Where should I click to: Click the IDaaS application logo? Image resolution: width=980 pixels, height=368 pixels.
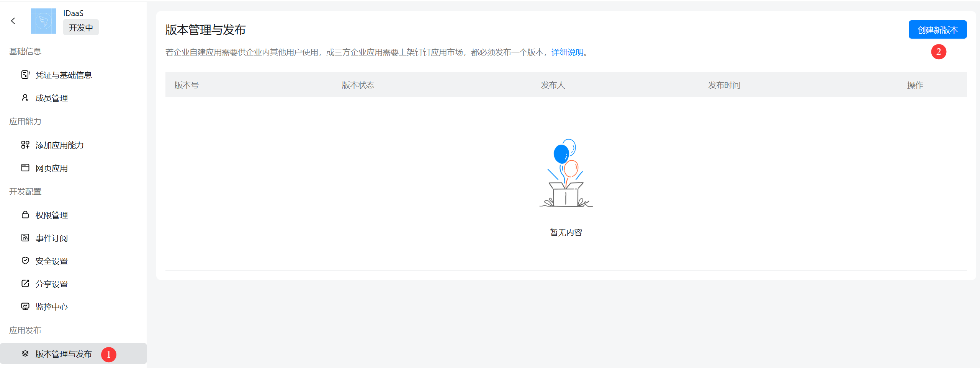(43, 21)
